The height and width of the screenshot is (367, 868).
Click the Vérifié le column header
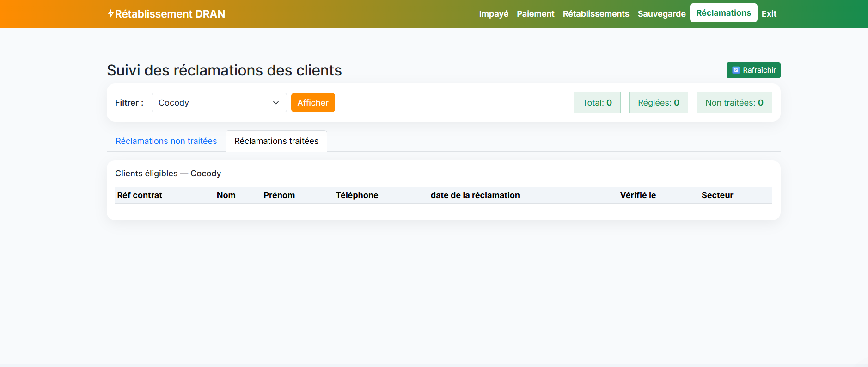[638, 195]
